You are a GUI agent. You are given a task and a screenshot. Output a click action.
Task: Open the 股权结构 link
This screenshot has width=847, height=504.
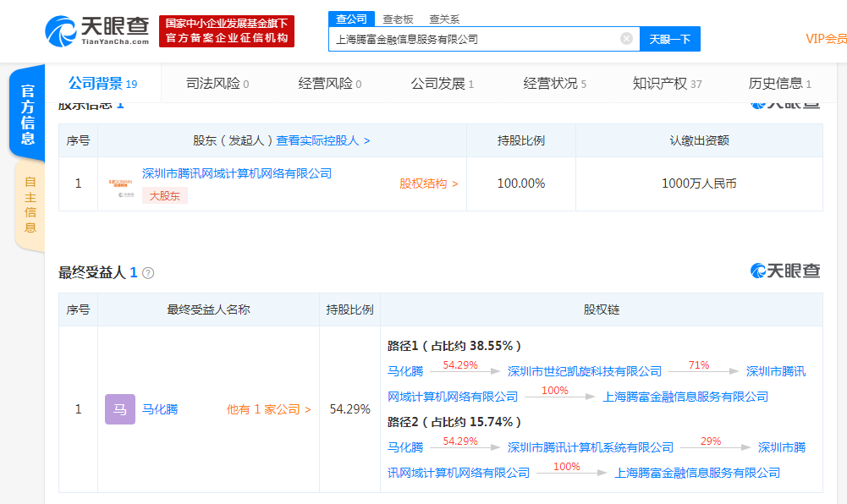tap(429, 184)
